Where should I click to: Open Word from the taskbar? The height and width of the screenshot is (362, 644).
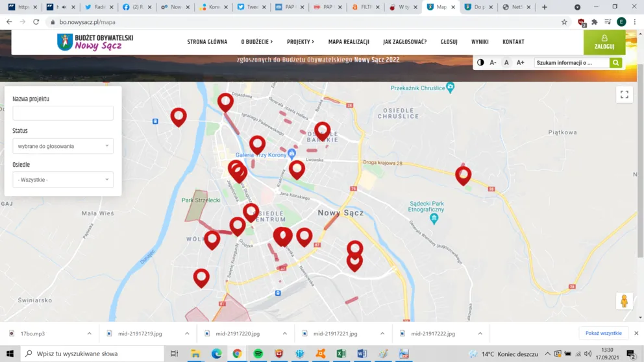click(x=362, y=354)
